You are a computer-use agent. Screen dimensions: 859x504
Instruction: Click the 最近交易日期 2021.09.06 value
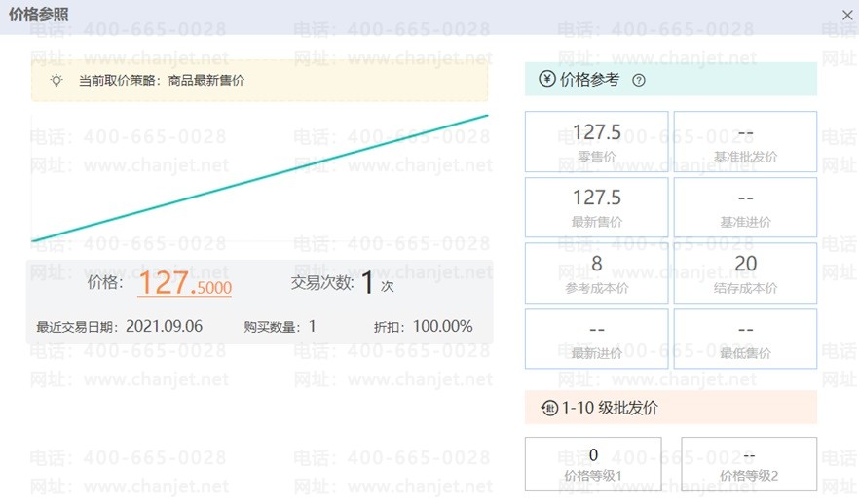pyautogui.click(x=164, y=327)
